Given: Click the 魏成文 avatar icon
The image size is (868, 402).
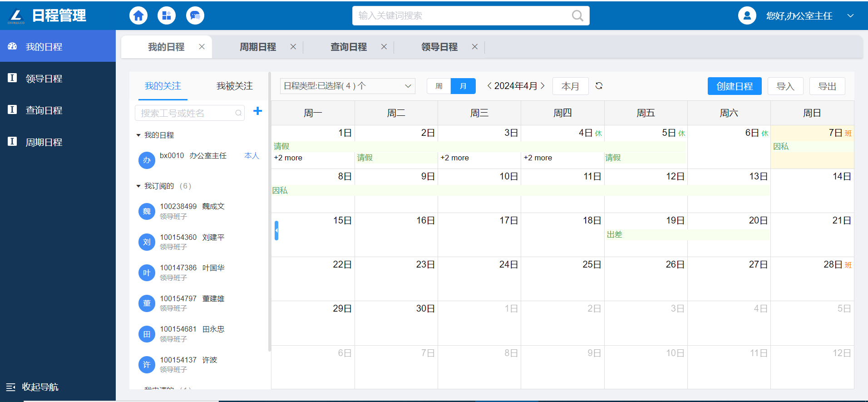Looking at the screenshot, I should tap(147, 211).
